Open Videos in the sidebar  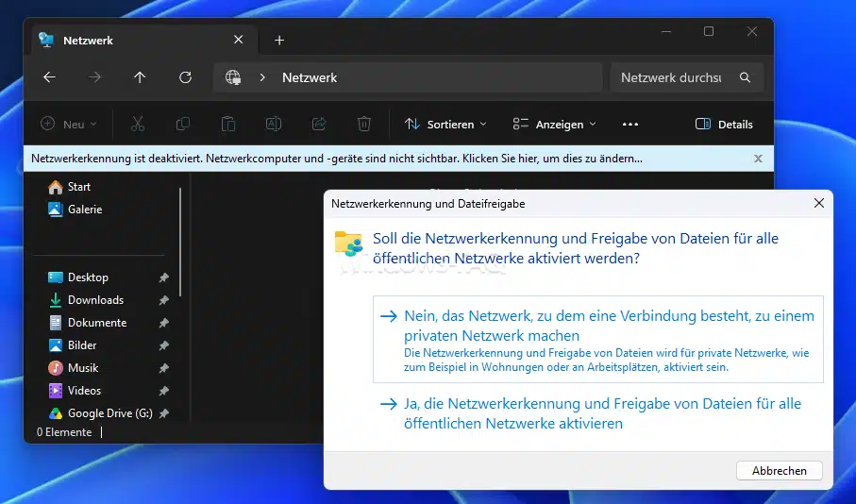point(75,391)
